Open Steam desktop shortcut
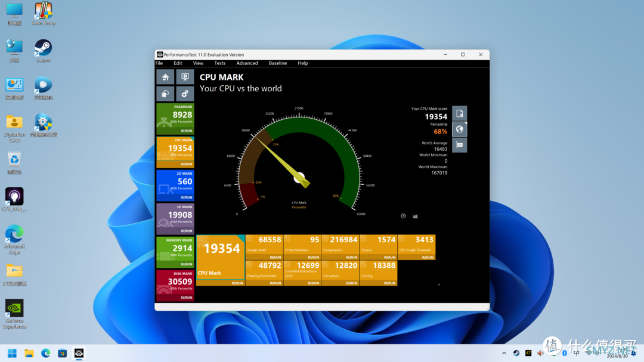644x362 pixels. 43,51
